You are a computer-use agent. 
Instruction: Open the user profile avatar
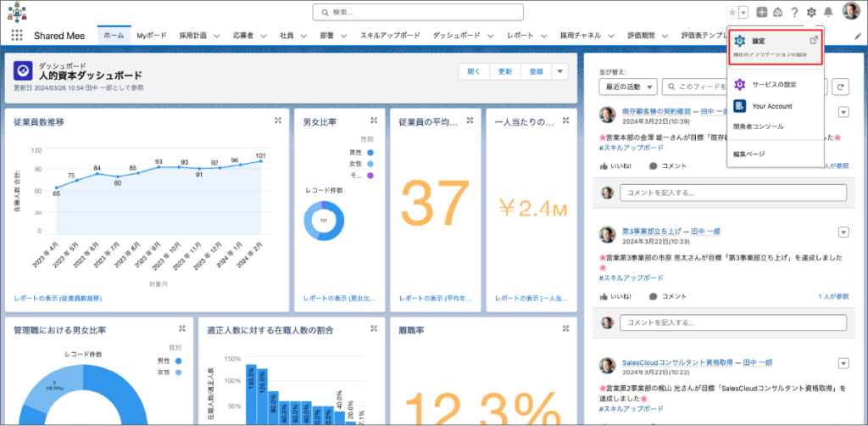point(851,11)
